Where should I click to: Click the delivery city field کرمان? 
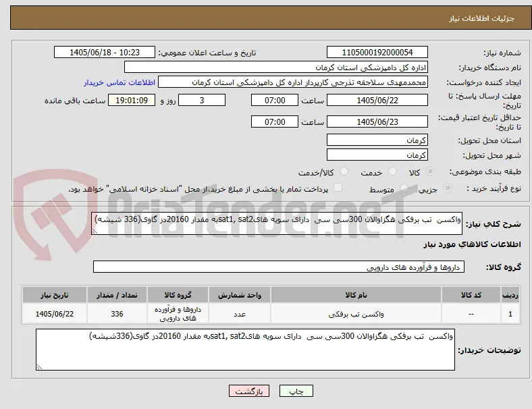click(x=377, y=155)
